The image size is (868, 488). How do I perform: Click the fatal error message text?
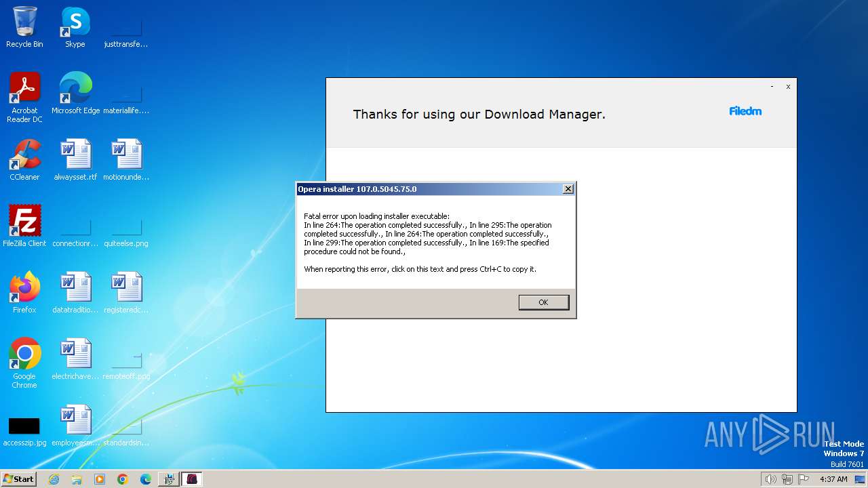428,234
